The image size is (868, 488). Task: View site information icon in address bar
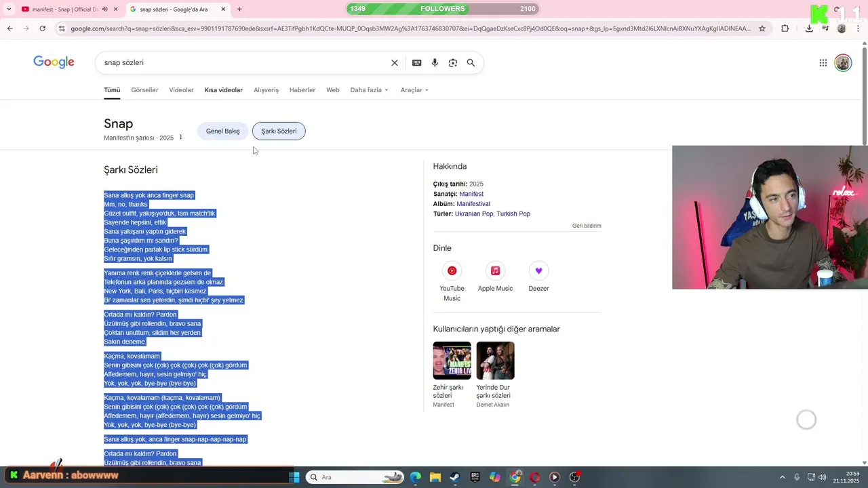(62, 28)
